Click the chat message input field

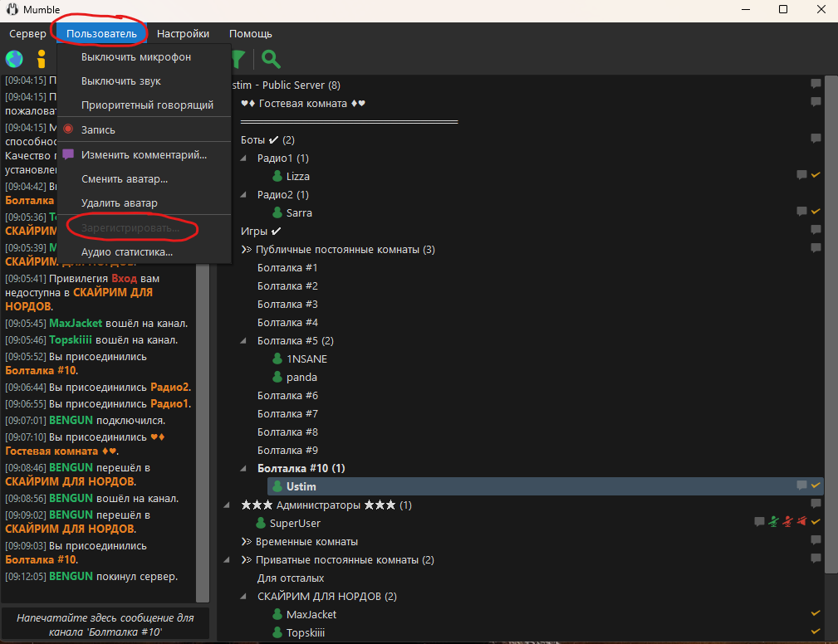coord(105,625)
